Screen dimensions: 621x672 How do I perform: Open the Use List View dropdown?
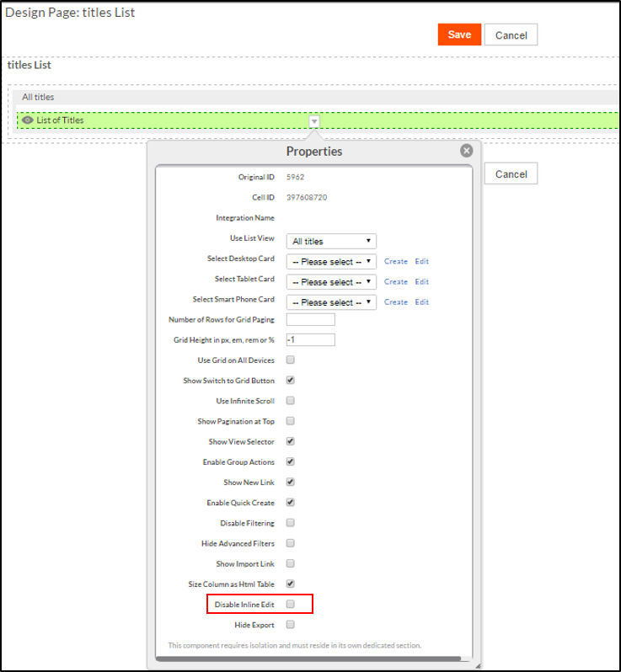pos(331,242)
